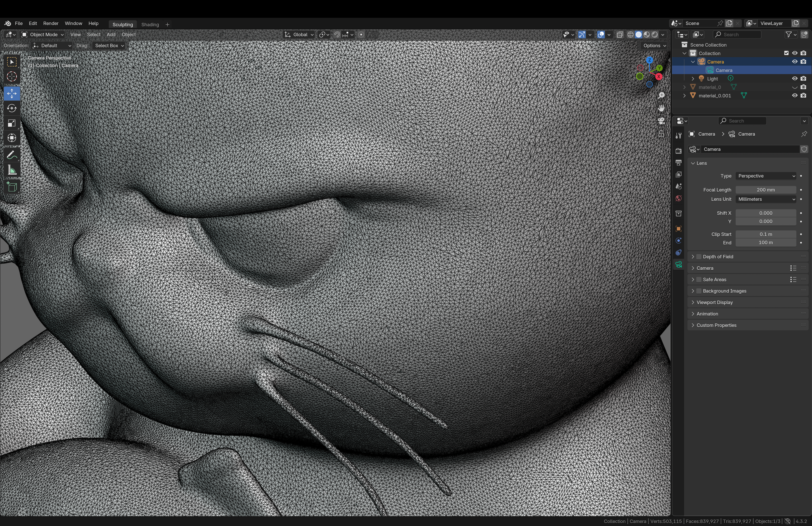Open the Select menu in viewport header
812x526 pixels.
(x=93, y=35)
